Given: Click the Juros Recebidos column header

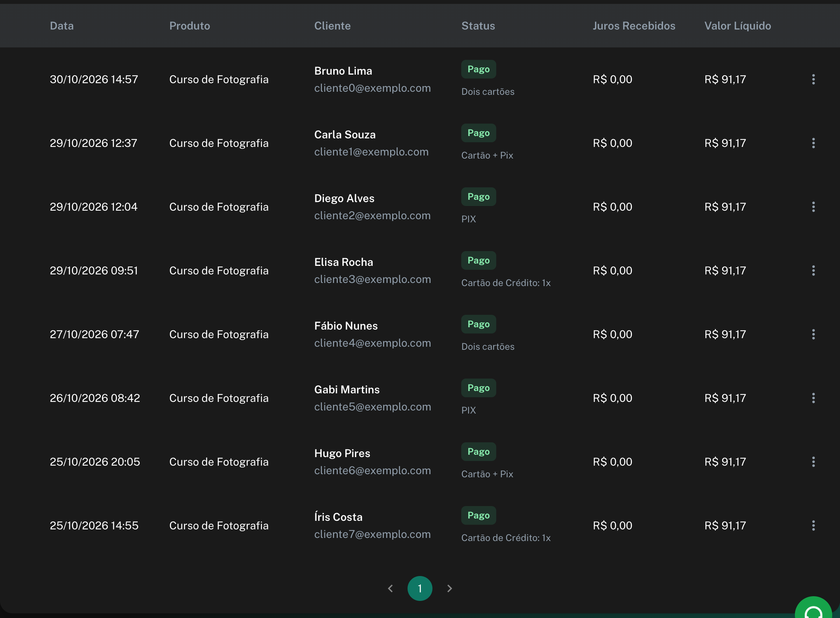Looking at the screenshot, I should [634, 26].
